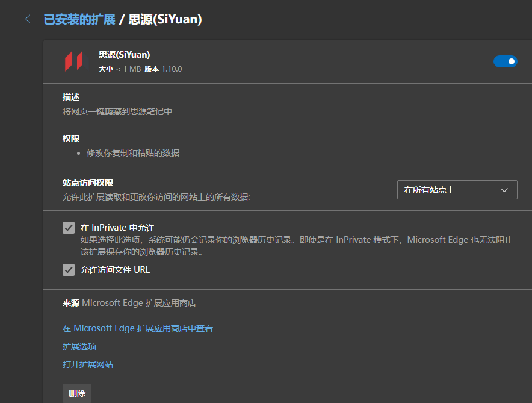Open 在 Microsoft Edge 扩展应用商店中查看 link
Screen dimensions: 532x403
click(x=138, y=328)
